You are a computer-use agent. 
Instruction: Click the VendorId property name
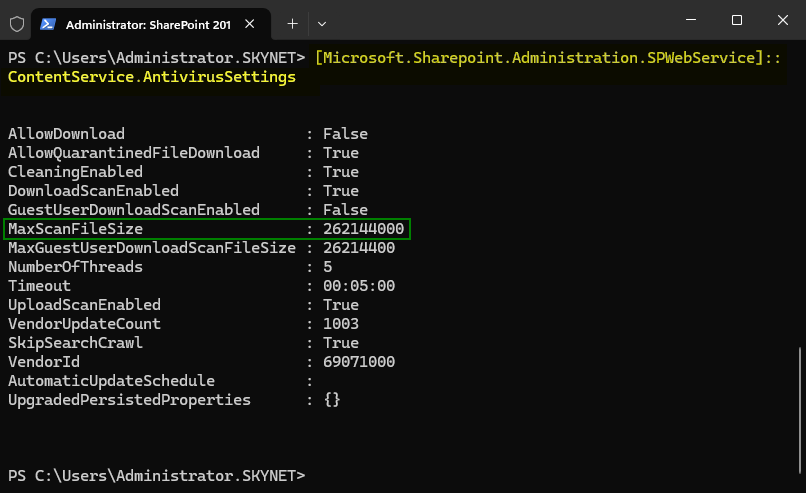pyautogui.click(x=44, y=362)
